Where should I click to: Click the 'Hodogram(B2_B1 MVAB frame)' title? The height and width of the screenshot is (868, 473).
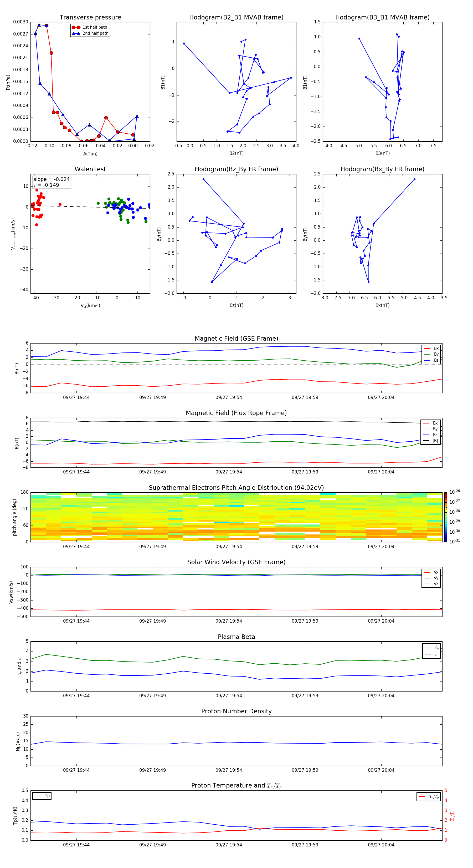pyautogui.click(x=236, y=18)
